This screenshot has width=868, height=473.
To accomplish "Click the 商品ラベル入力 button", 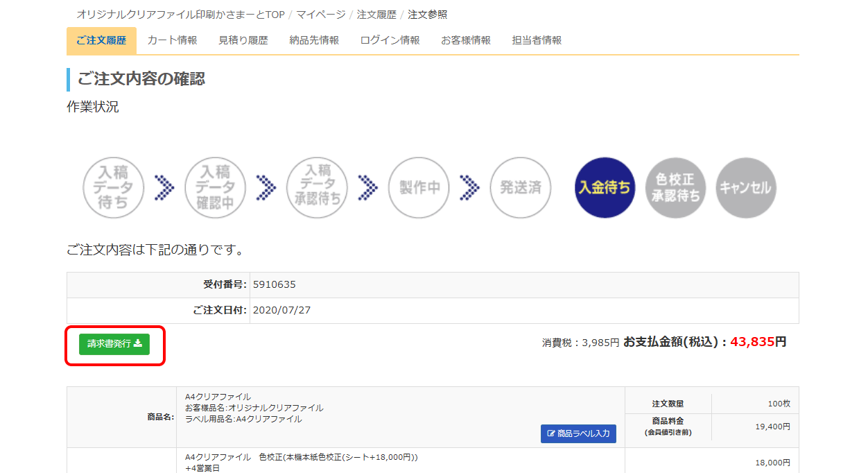I will pos(578,433).
